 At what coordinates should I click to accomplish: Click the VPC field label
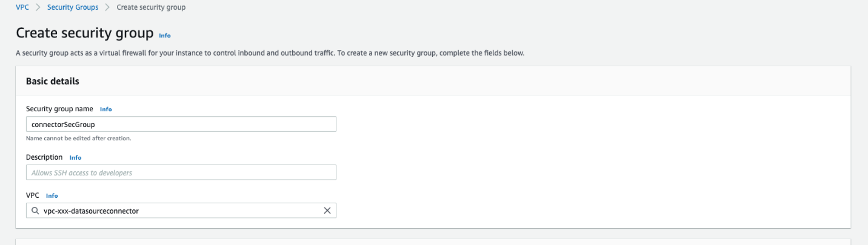33,196
